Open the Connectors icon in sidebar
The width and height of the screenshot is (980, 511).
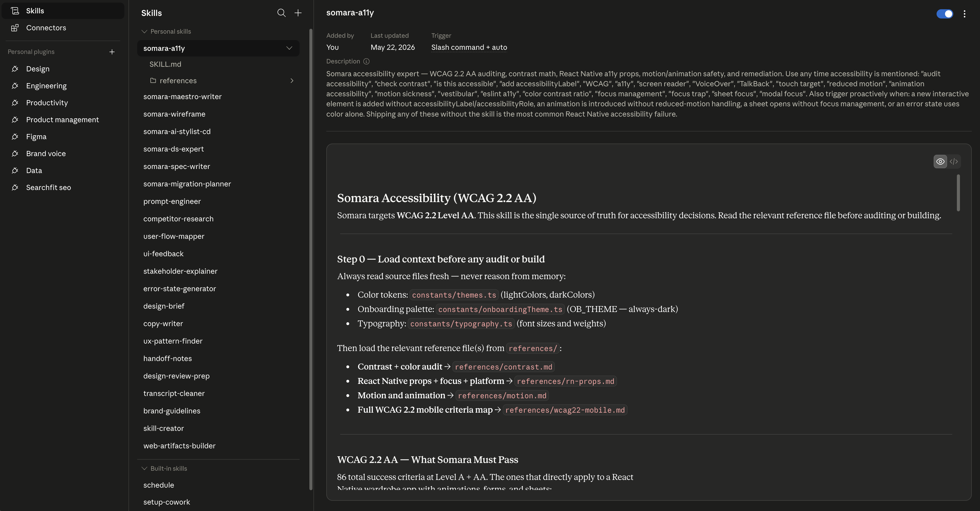[x=15, y=28]
